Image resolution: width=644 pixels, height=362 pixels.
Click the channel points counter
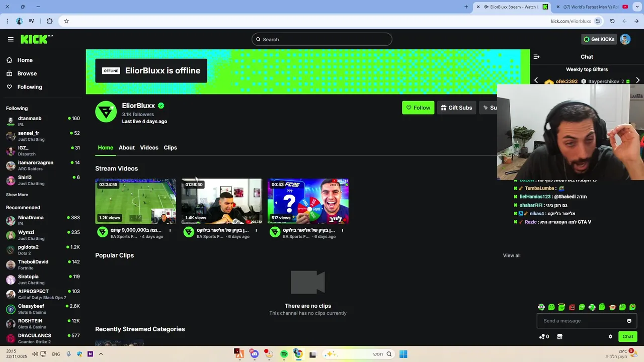pyautogui.click(x=544, y=336)
